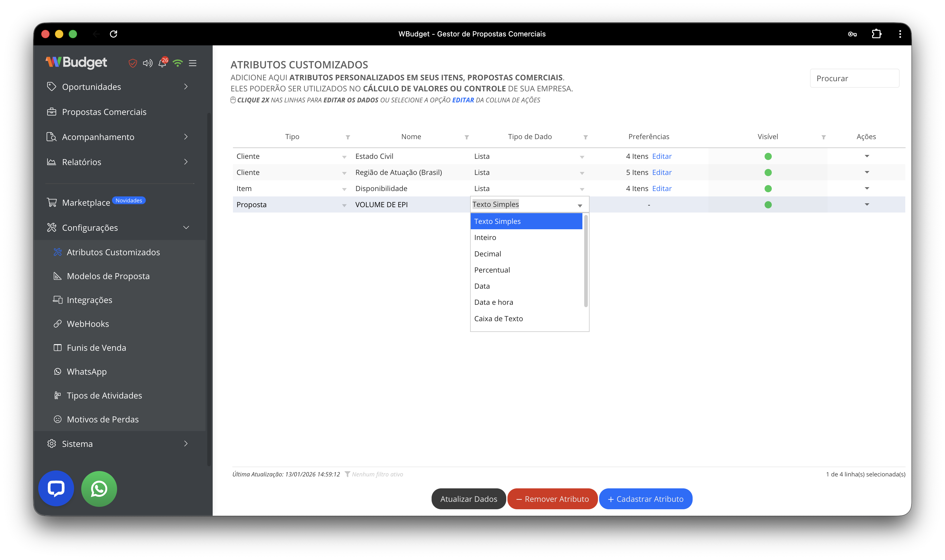The image size is (945, 560).
Task: Click Editar link for Estado Civil
Action: click(662, 156)
